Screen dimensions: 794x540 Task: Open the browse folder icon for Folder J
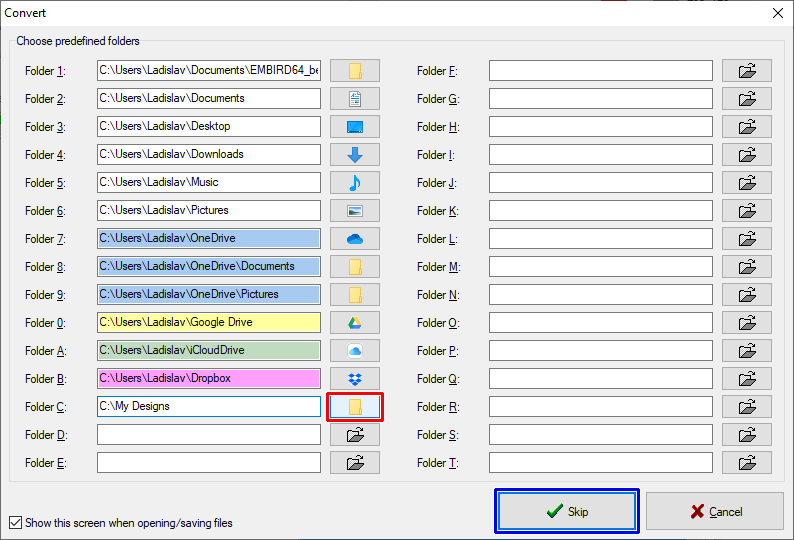click(x=747, y=182)
